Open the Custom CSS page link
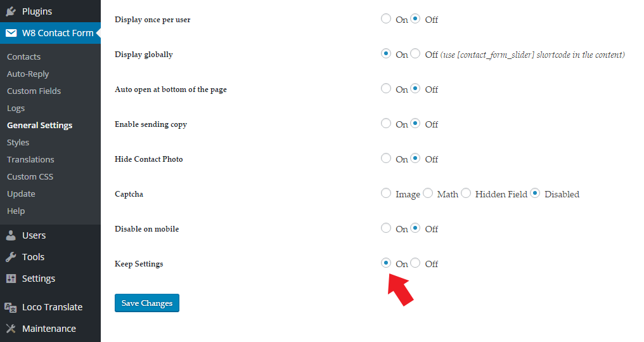Image resolution: width=644 pixels, height=342 pixels. (30, 177)
